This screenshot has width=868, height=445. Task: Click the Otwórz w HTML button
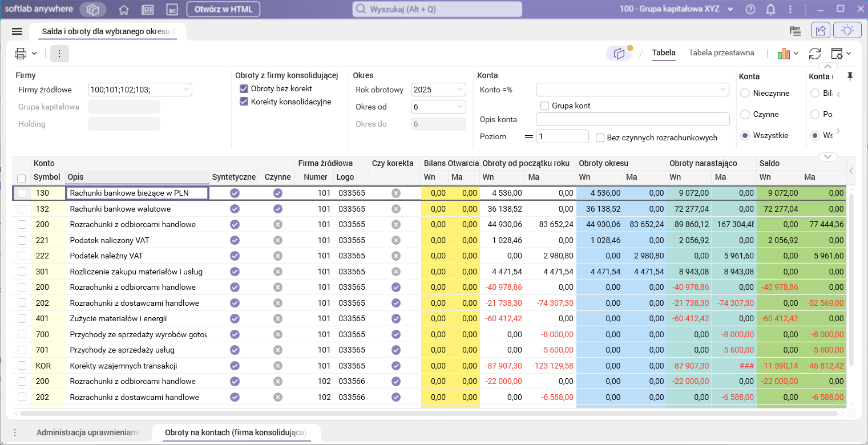[223, 9]
